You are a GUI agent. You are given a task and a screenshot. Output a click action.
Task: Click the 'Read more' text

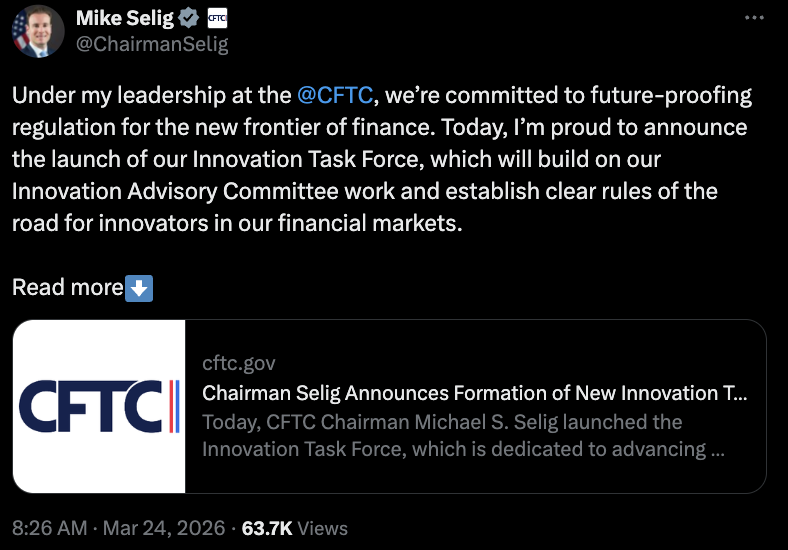[x=66, y=288]
